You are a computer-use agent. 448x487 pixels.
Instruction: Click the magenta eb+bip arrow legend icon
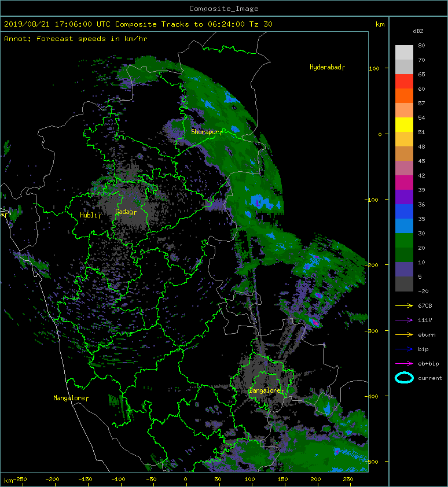(x=404, y=364)
